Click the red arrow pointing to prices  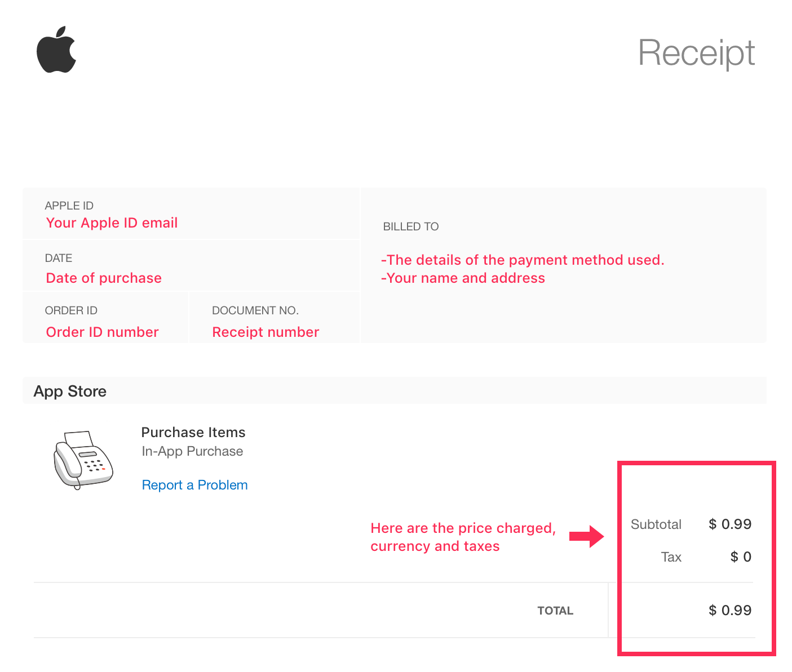pos(586,536)
